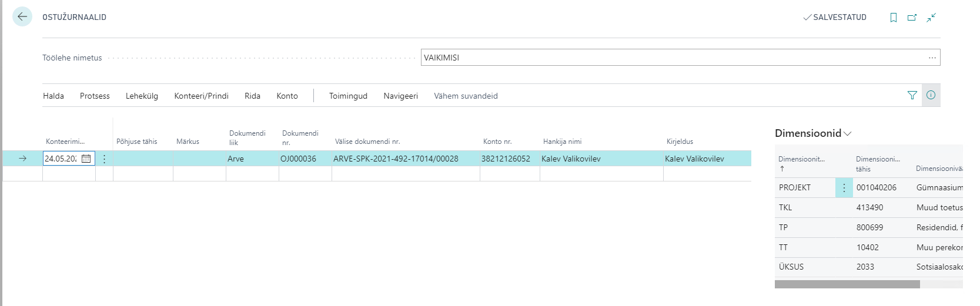
Task: Click the bookmark icon in header
Action: click(x=893, y=18)
